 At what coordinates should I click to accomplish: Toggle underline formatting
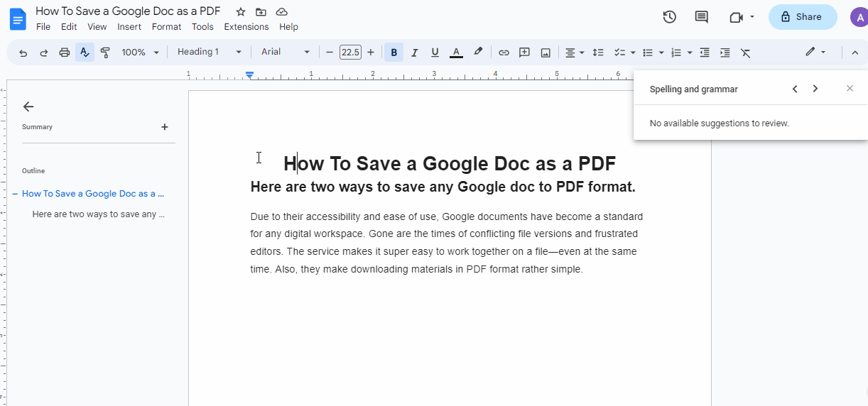(x=435, y=53)
